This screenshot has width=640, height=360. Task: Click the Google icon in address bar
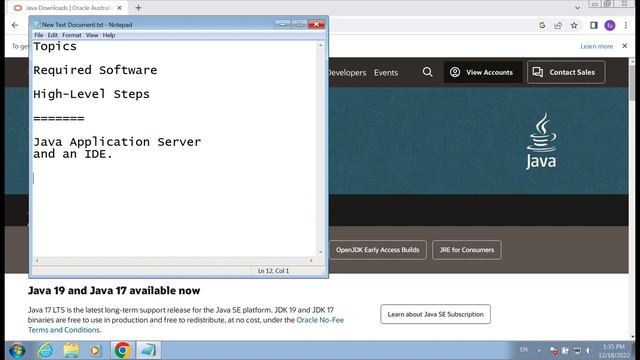pos(542,25)
